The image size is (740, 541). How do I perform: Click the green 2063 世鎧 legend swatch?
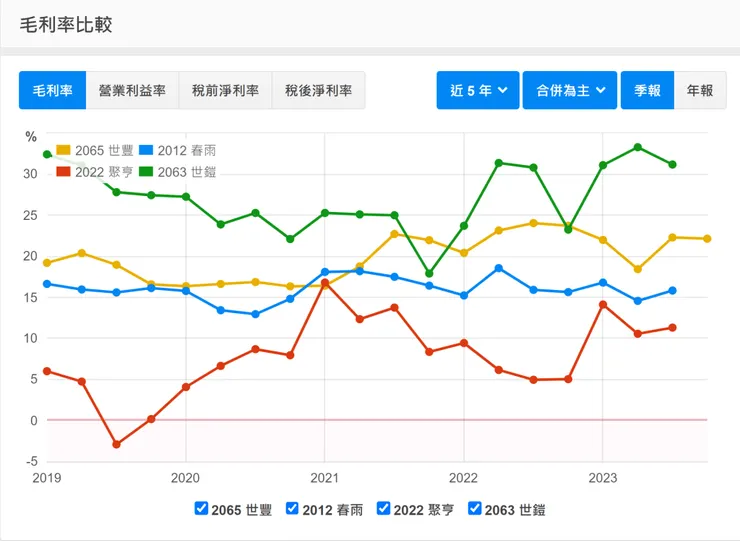(x=145, y=171)
